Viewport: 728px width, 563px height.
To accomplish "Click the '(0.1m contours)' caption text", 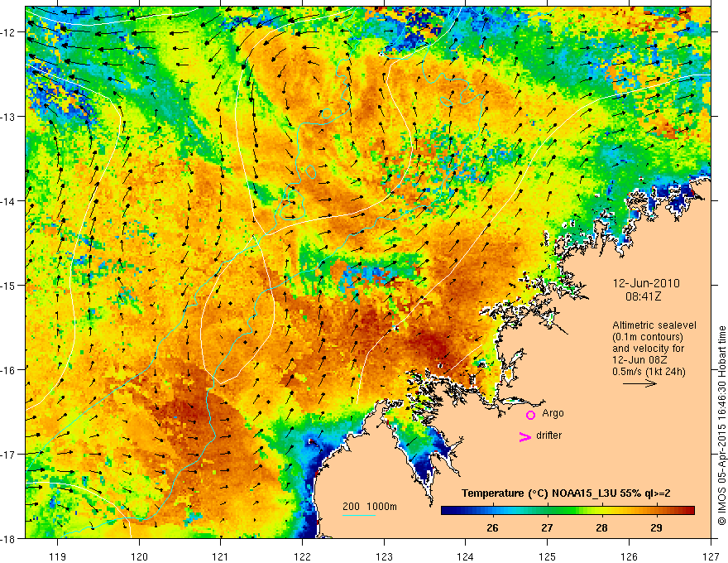I will tap(648, 337).
